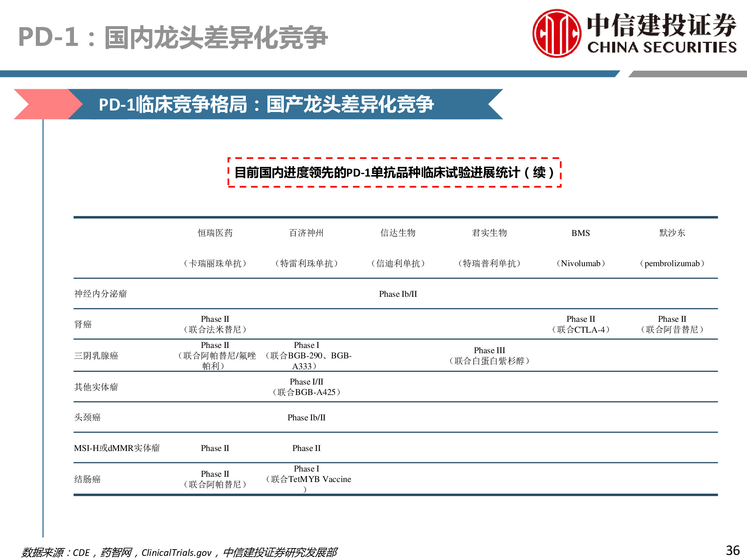Screen dimensions: 747x560
Task: Select the column header '百济神州'
Action: (307, 233)
